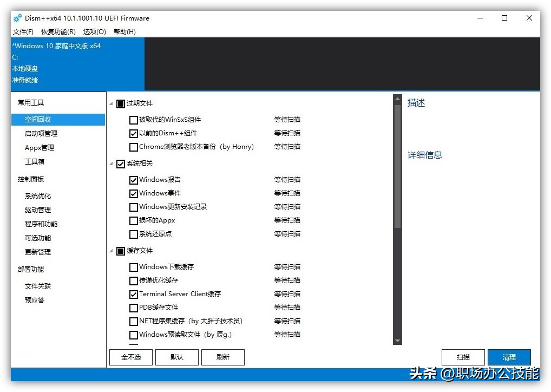Open the 文件(F) menu
Image resolution: width=551 pixels, height=392 pixels.
click(x=22, y=31)
